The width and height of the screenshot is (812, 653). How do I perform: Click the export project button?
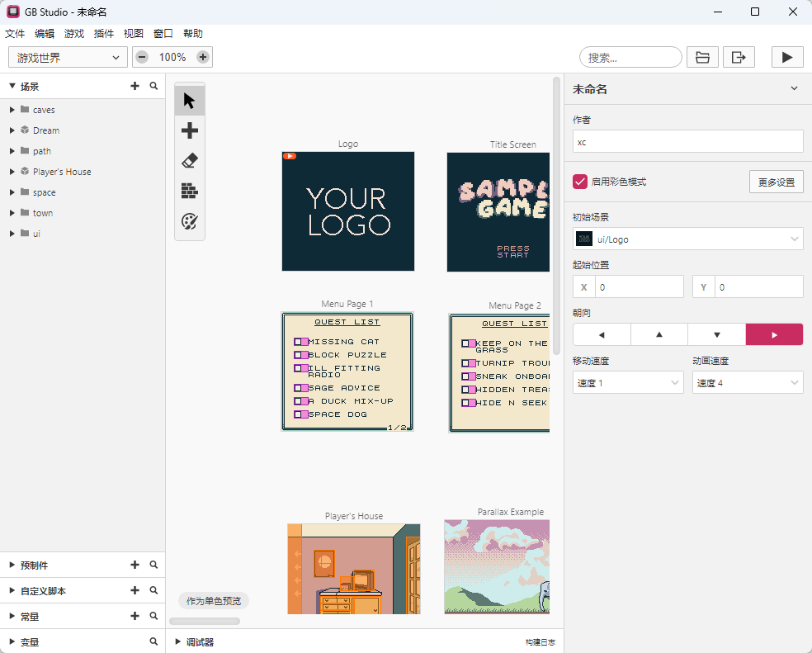click(x=739, y=57)
